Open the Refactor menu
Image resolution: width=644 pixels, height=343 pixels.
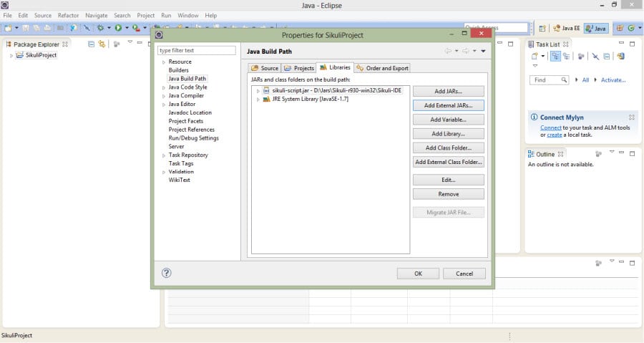point(68,15)
